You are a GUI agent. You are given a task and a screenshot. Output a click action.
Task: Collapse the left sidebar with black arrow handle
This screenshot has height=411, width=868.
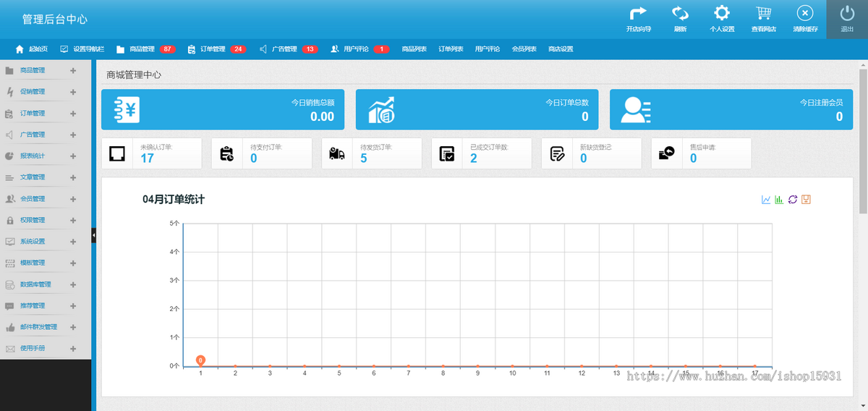click(94, 235)
